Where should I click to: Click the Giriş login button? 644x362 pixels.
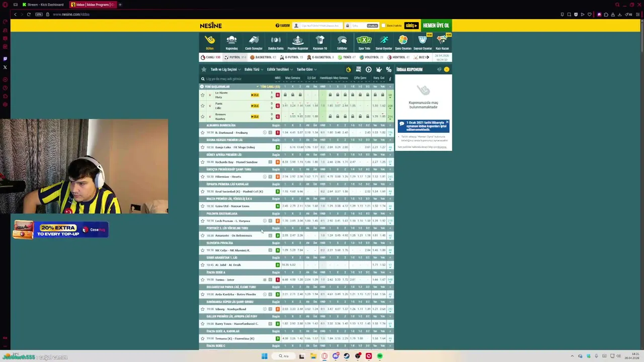[x=412, y=26]
